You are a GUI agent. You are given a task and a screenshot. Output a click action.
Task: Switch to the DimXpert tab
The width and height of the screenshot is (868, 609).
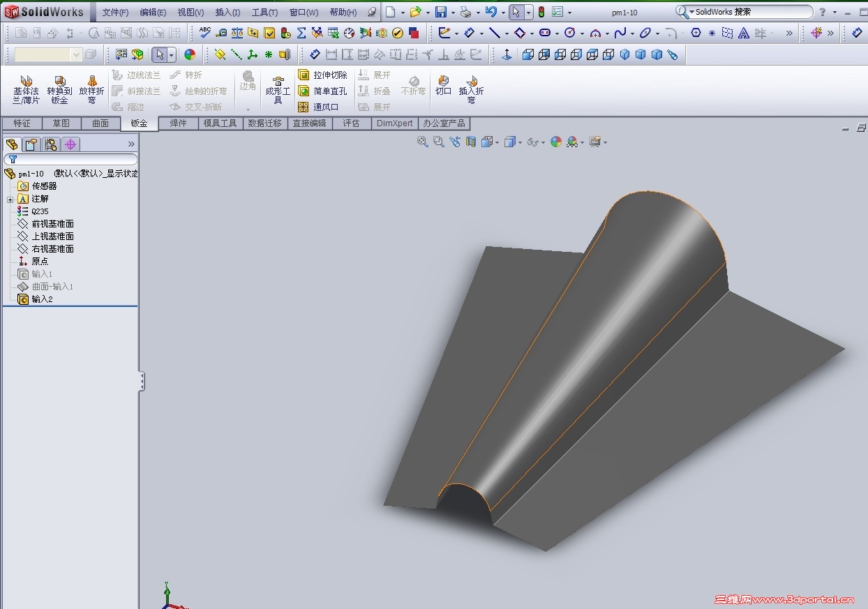coord(394,123)
